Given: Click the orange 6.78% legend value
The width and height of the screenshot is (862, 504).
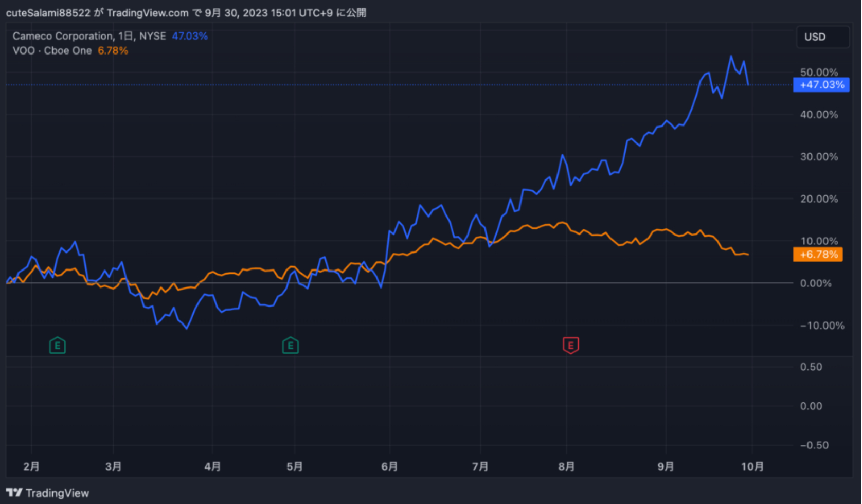Looking at the screenshot, I should point(113,50).
